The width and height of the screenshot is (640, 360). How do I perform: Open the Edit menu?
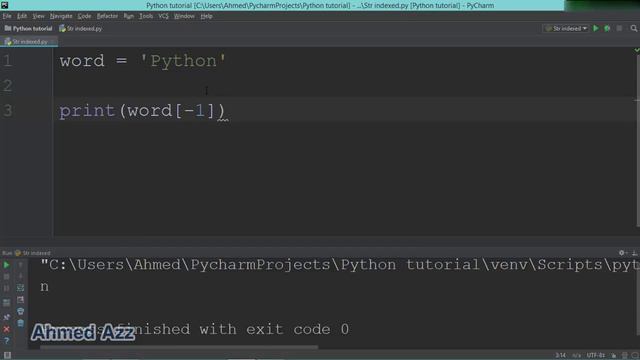pyautogui.click(x=22, y=16)
